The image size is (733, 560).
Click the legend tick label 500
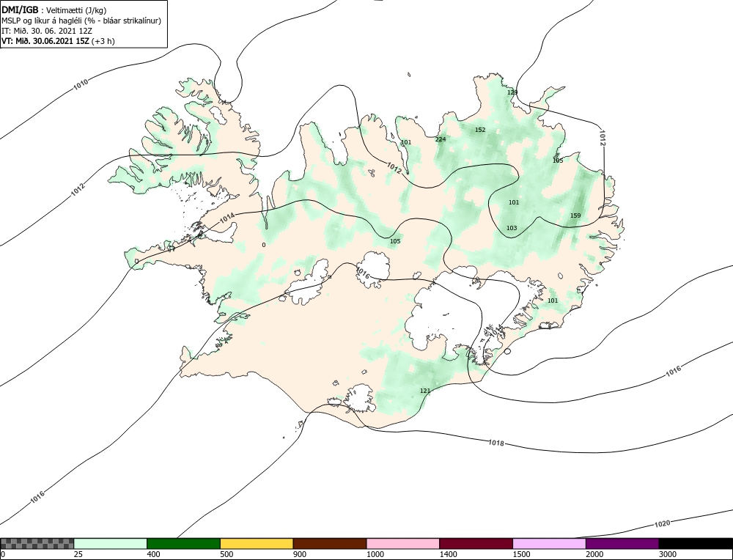(226, 554)
